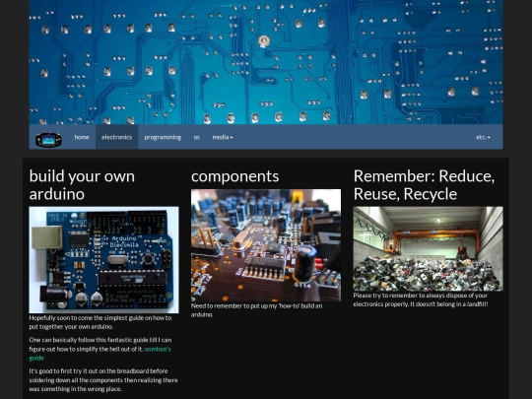
Task: Click the blue circuit board banner image
Action: [266, 62]
